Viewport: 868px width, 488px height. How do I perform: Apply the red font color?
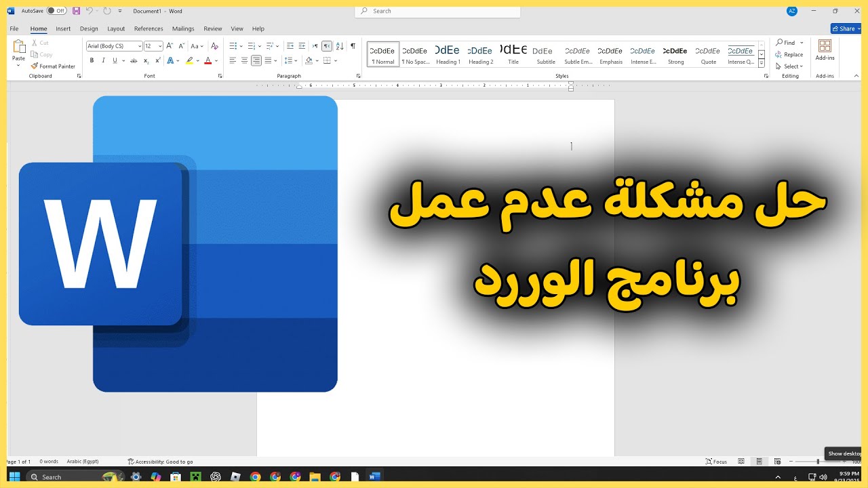(208, 60)
